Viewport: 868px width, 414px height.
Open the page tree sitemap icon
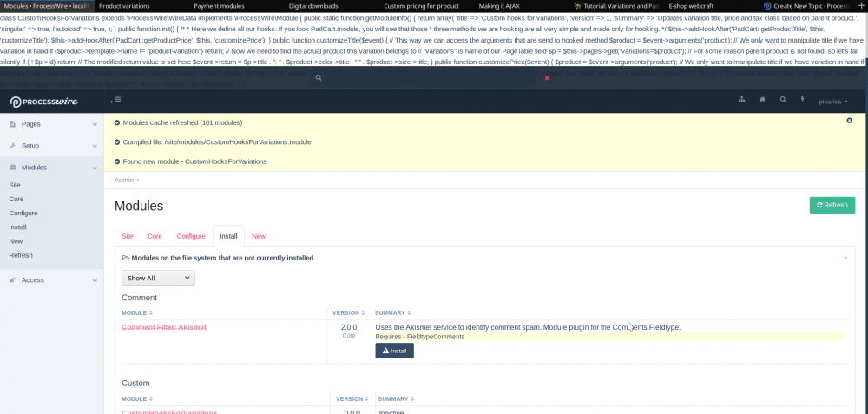[741, 100]
